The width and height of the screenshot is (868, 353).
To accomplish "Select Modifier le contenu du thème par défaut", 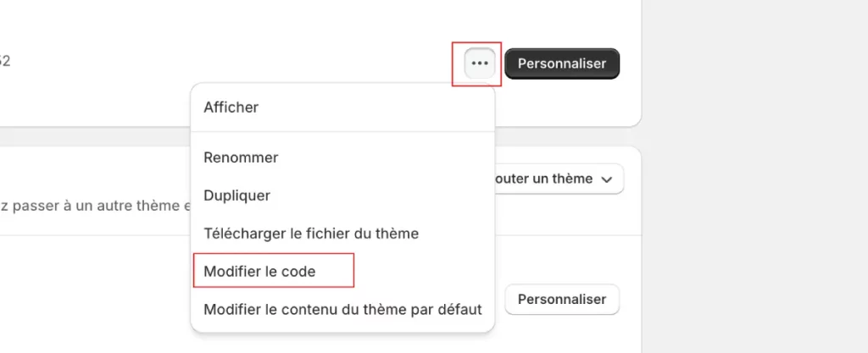I will (x=342, y=309).
